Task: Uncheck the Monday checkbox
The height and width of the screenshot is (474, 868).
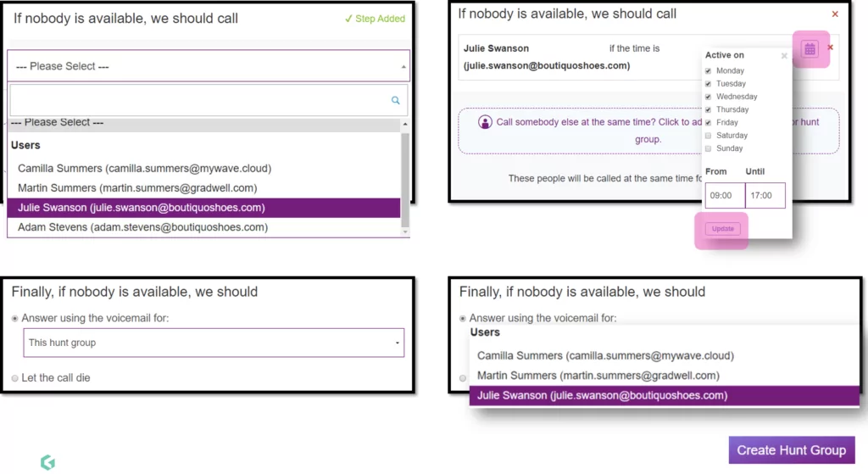Action: tap(708, 71)
